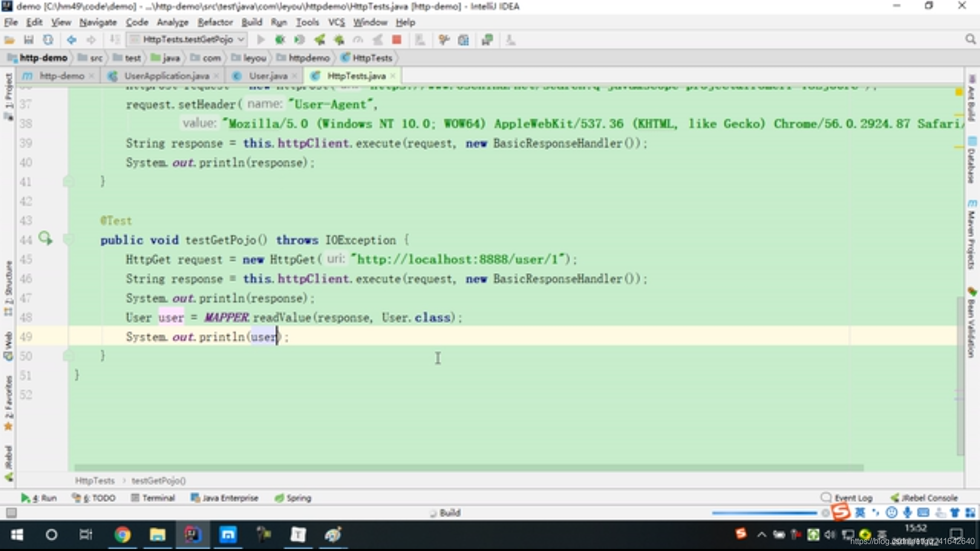Click the tool window quick access icon
Screen dimensions: 980x551
[x=11, y=513]
